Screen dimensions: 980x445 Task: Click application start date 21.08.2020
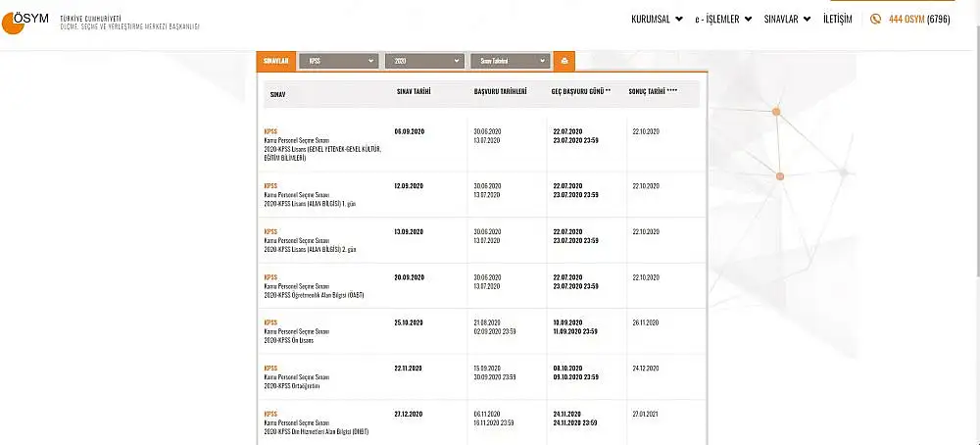[487, 322]
